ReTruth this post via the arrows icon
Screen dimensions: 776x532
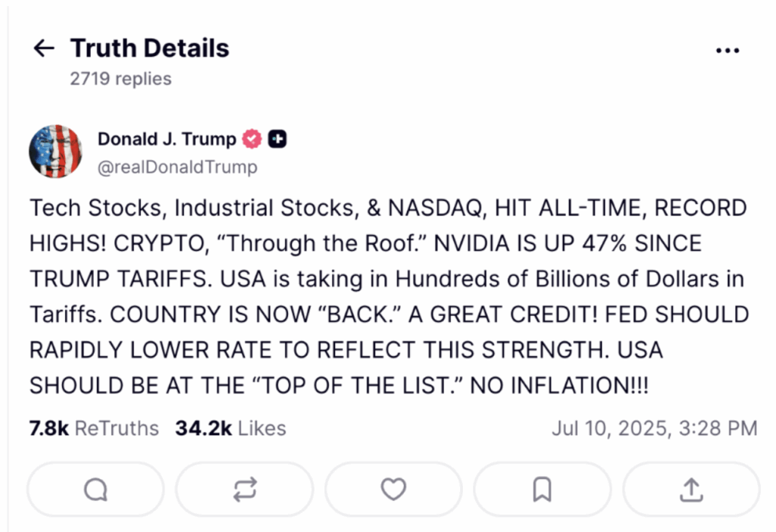(x=245, y=490)
